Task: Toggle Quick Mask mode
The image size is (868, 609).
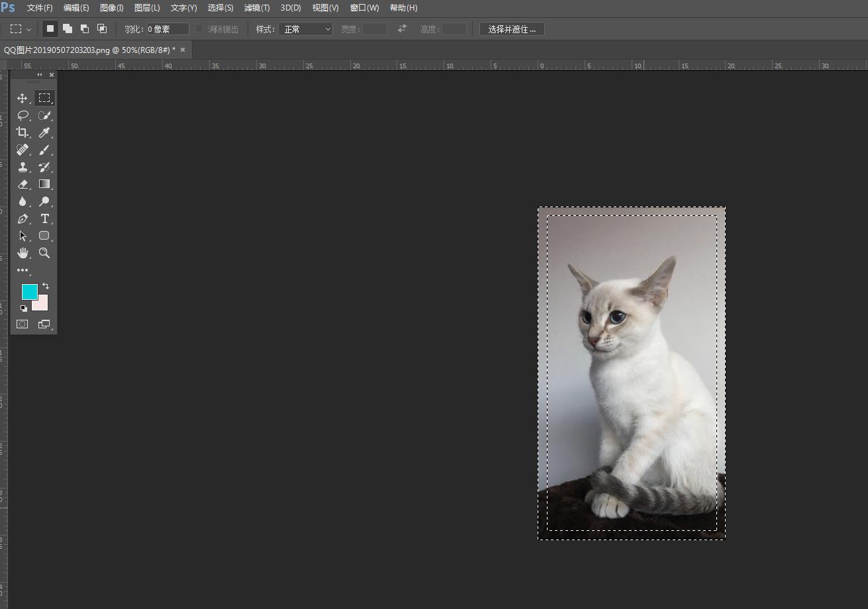Action: tap(23, 324)
